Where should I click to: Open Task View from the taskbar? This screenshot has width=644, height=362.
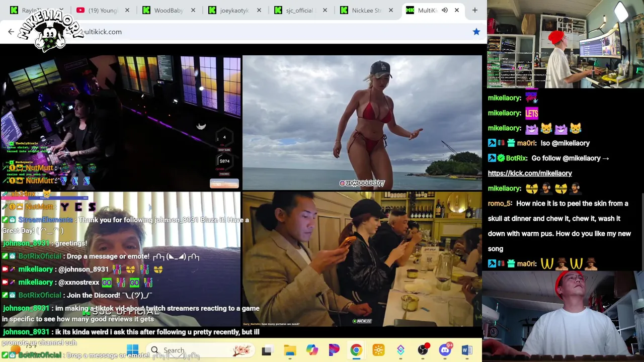coord(267,350)
